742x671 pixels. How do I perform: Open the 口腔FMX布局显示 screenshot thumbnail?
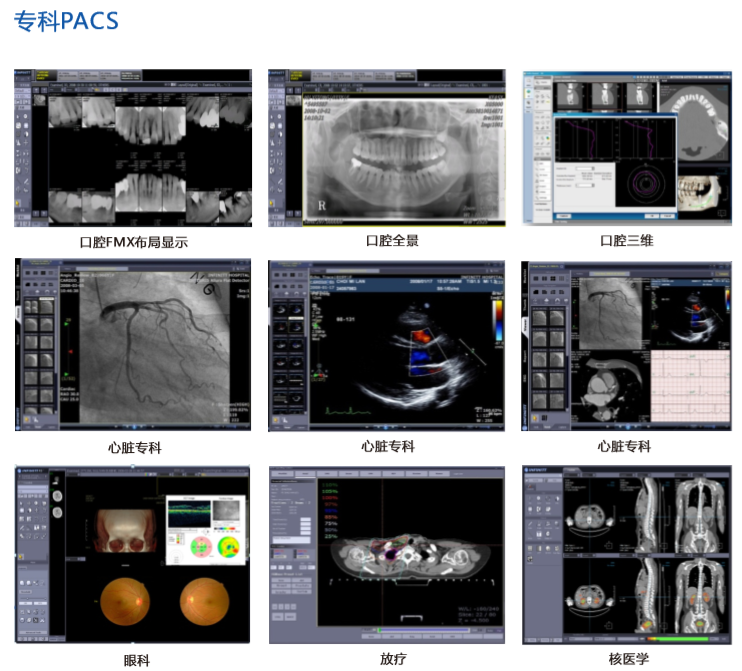pyautogui.click(x=133, y=148)
